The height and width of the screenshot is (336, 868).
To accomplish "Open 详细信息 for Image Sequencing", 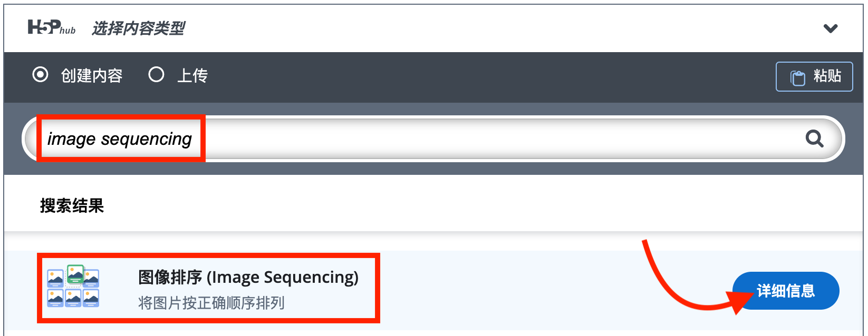I will click(786, 291).
